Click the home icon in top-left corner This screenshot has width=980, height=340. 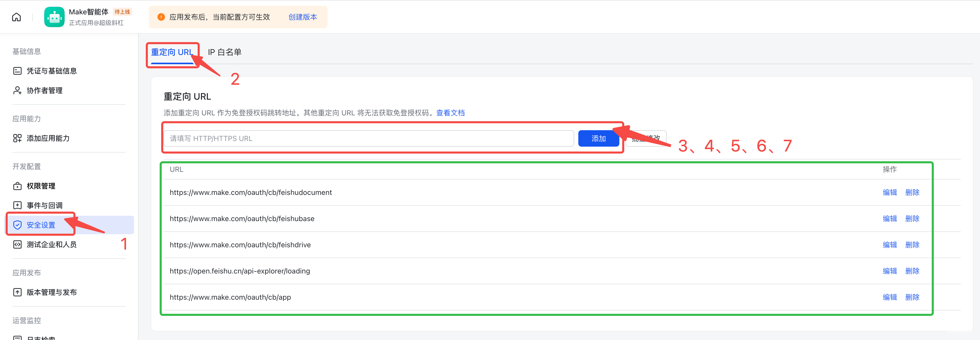coord(16,17)
